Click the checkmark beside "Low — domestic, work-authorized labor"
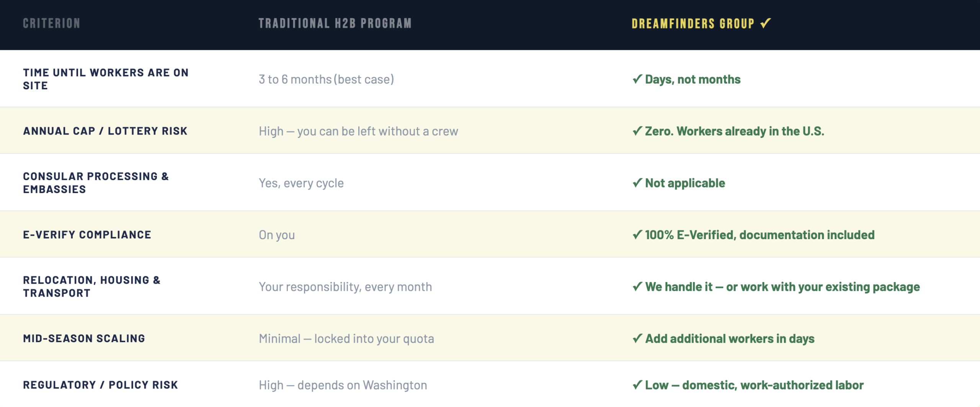This screenshot has height=407, width=980. click(637, 385)
